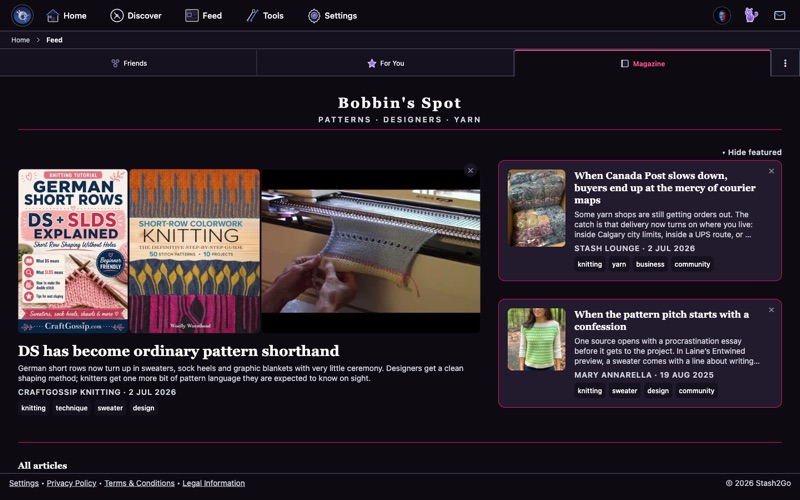The image size is (800, 500).
Task: Select design tag under DS article
Action: tap(143, 408)
